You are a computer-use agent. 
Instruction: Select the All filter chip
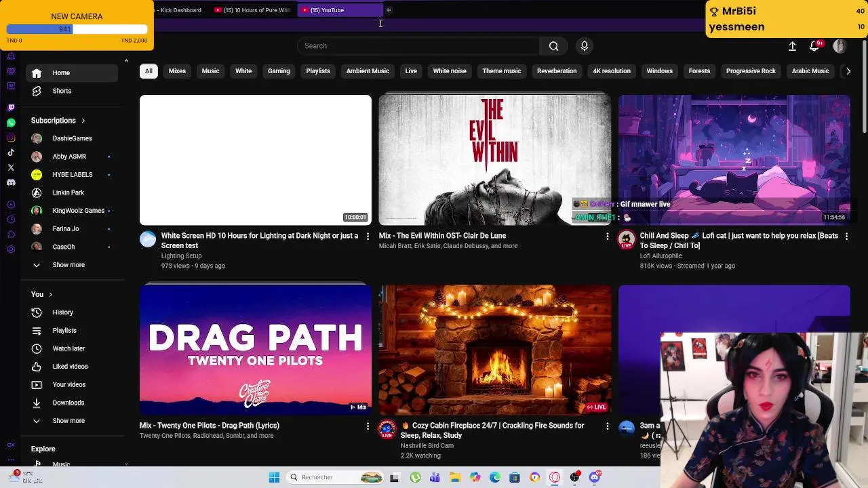click(149, 71)
